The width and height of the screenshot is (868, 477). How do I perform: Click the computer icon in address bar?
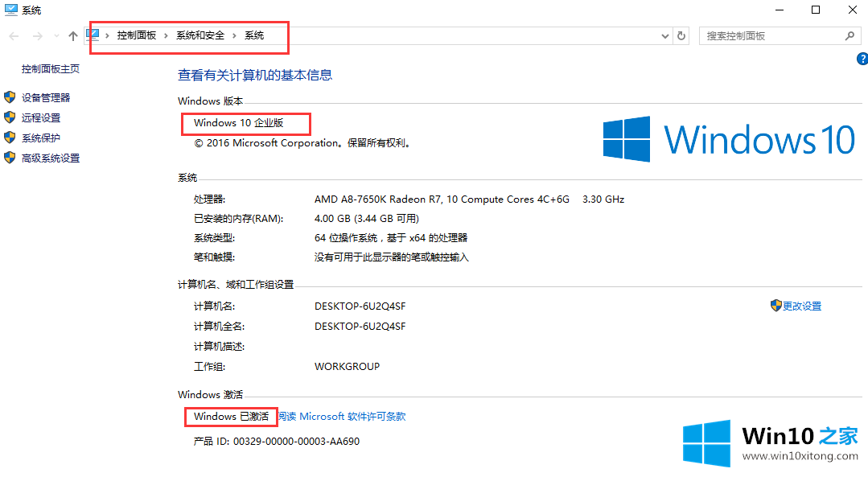(93, 35)
